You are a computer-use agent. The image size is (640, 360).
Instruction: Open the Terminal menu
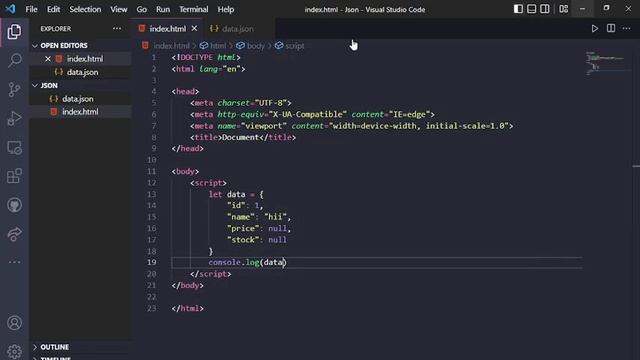pos(193,9)
